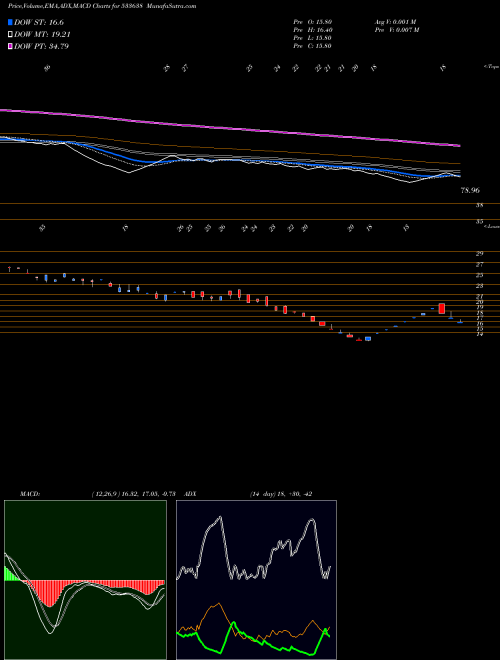
Task: Click the large red candle near price 19
Action: (441, 309)
